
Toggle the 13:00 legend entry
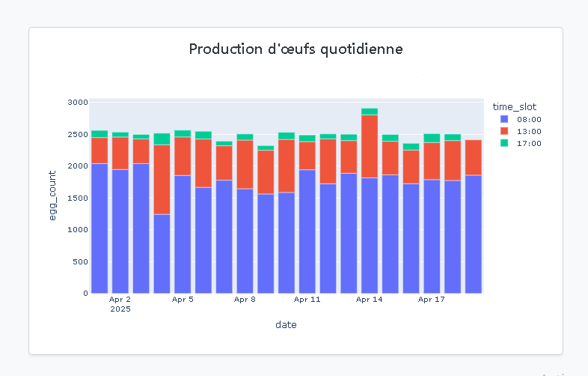pyautogui.click(x=524, y=131)
